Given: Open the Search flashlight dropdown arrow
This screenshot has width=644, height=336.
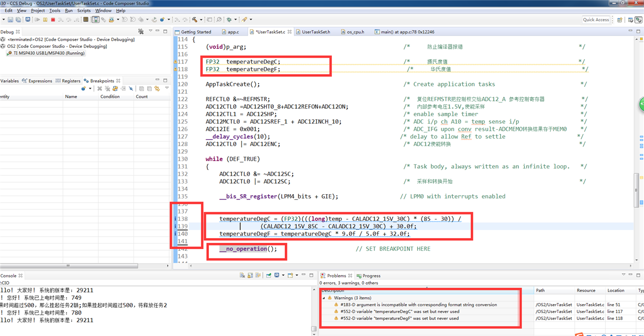Looking at the screenshot, I should pyautogui.click(x=251, y=19).
